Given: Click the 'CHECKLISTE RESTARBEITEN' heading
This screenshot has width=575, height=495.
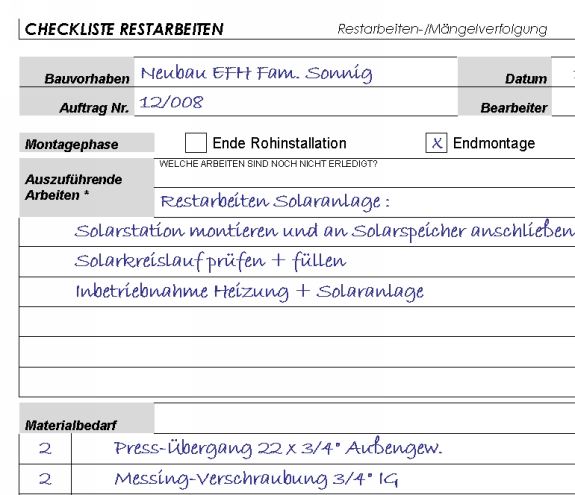Looking at the screenshot, I should point(124,29).
